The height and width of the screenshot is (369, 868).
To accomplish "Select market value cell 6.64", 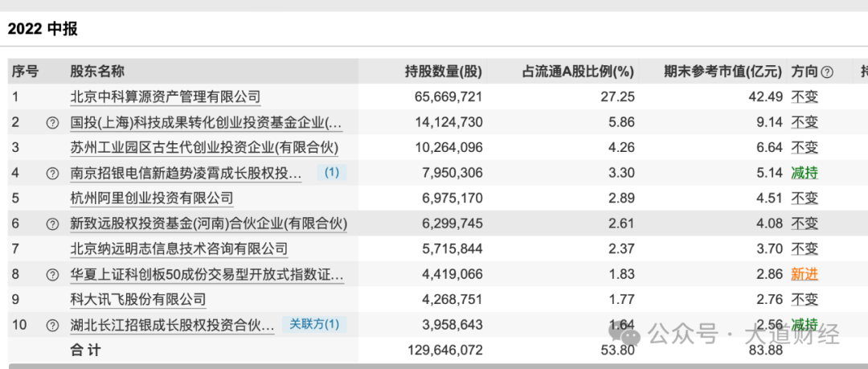I will (771, 148).
